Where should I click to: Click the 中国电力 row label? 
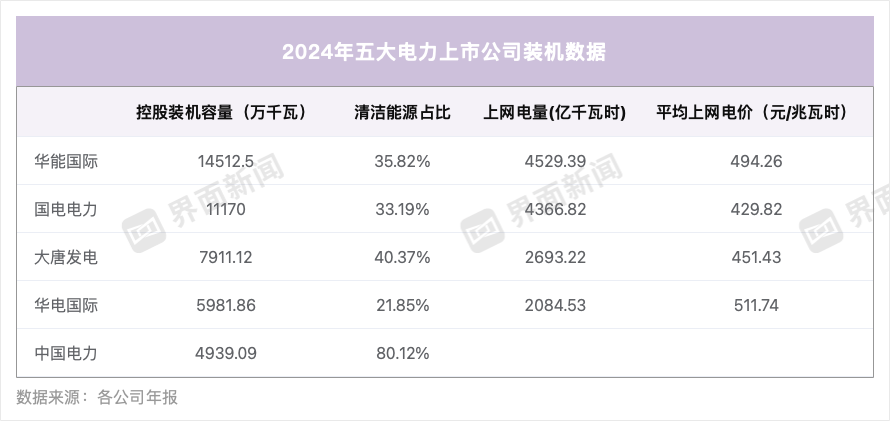click(x=66, y=353)
